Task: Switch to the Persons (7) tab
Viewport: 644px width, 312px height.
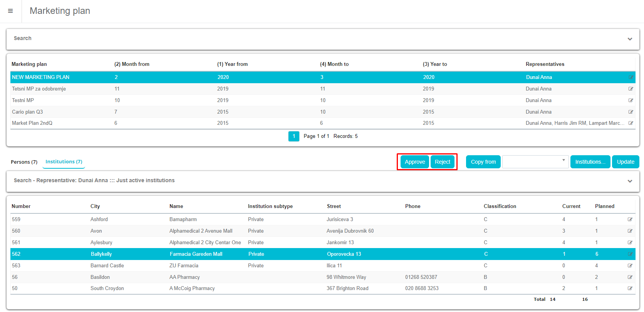Action: [x=24, y=162]
